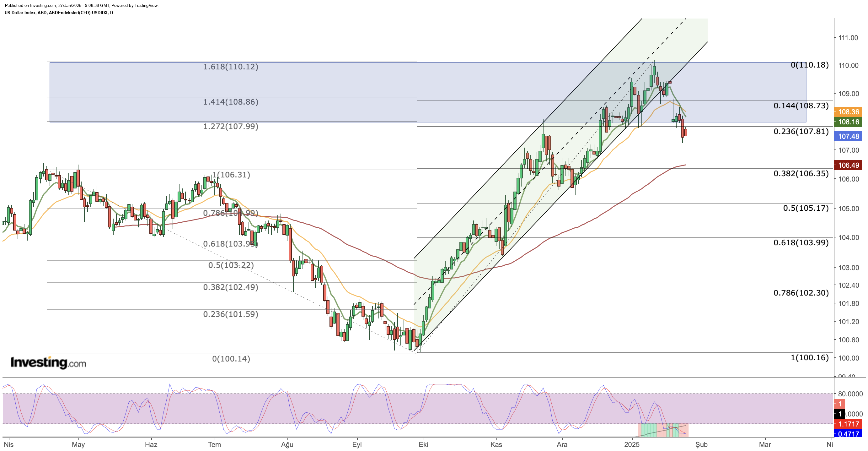The image size is (868, 451).
Task: Click the 0(110.18) Fibonacci top label
Action: (x=809, y=65)
